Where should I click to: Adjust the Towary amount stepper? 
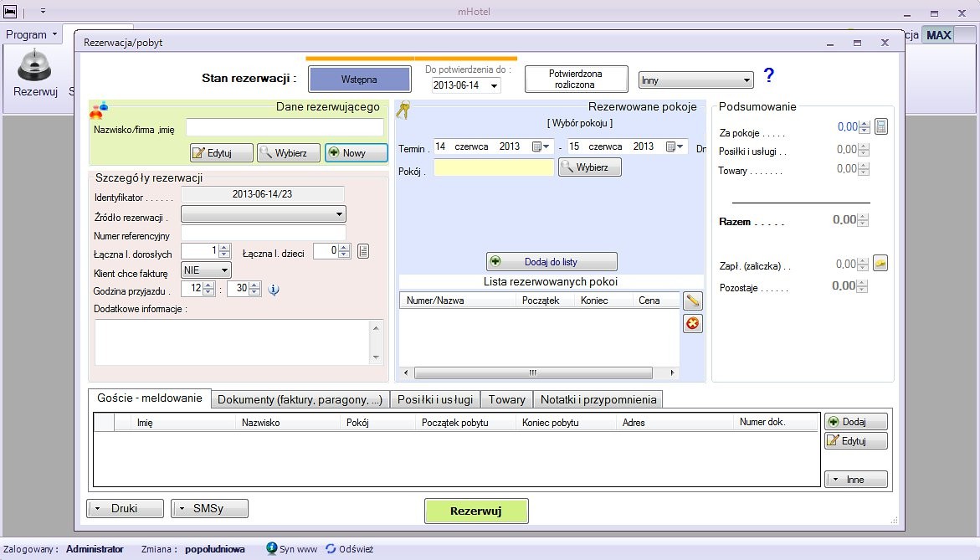[864, 169]
